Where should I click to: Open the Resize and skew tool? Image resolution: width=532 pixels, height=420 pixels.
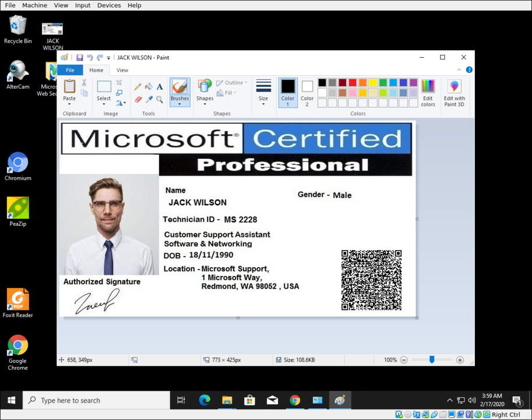point(119,93)
